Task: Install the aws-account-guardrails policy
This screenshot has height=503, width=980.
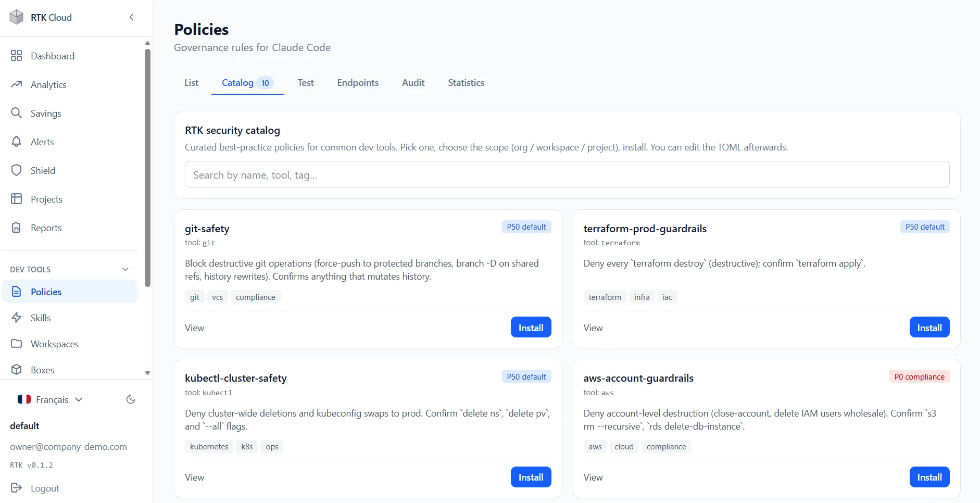Action: click(x=929, y=477)
